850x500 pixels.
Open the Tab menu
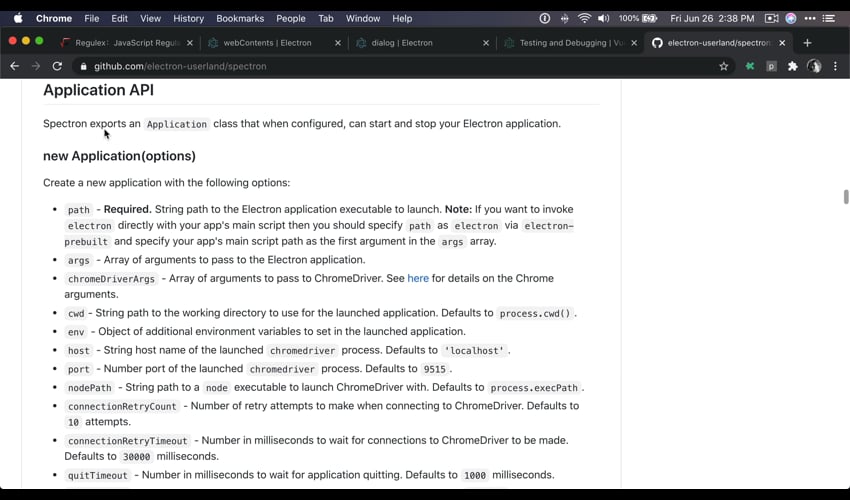(x=325, y=18)
